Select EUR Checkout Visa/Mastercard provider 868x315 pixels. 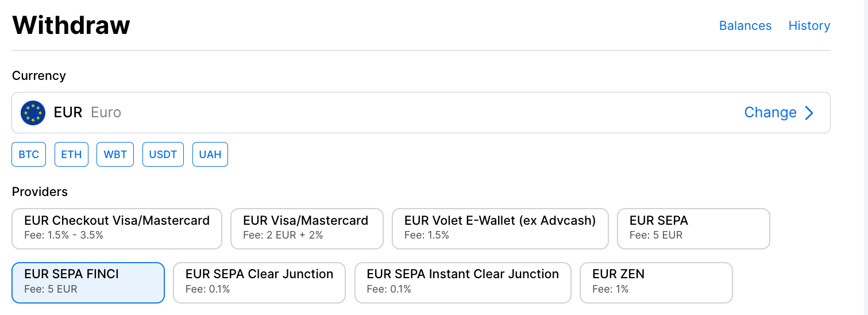117,228
